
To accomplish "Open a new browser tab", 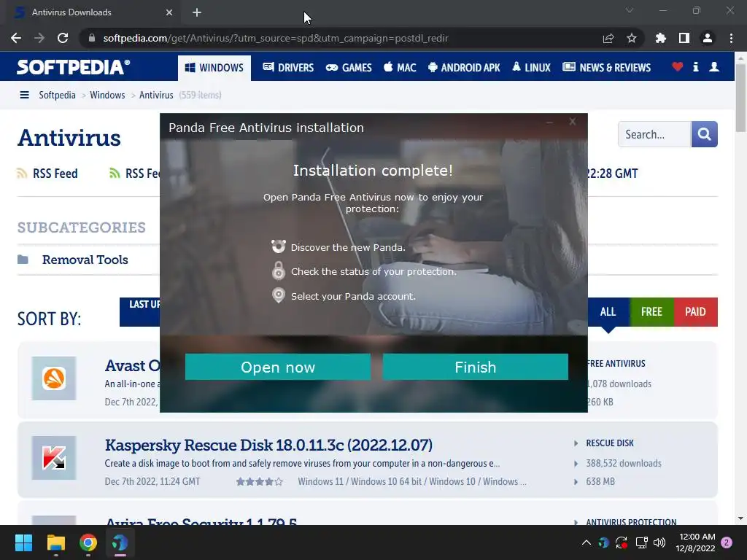I will [x=197, y=12].
